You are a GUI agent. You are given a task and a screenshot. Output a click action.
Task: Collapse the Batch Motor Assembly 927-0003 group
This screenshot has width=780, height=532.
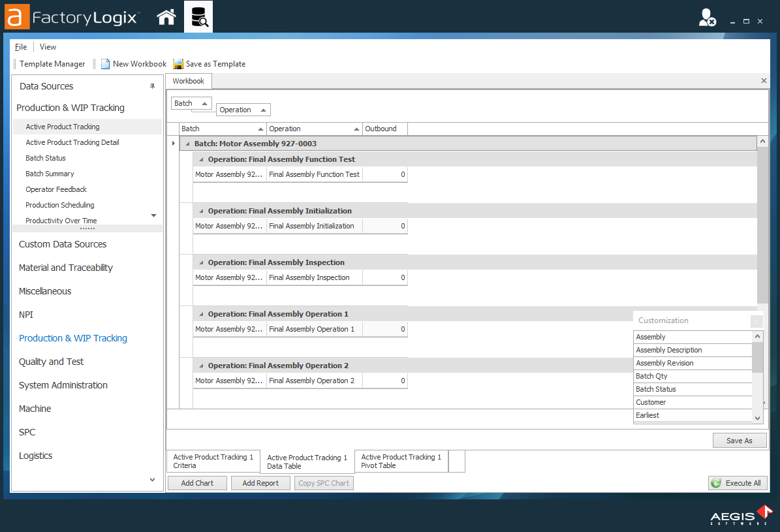(188, 144)
